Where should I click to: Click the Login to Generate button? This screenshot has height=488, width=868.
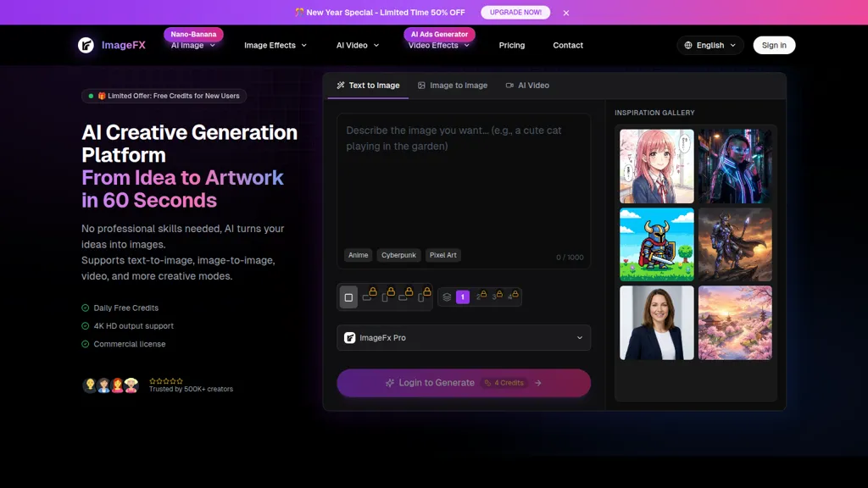464,383
